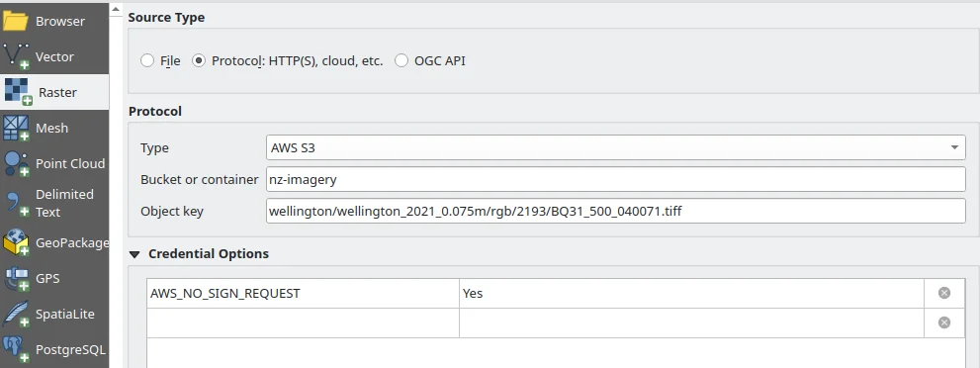Clear the empty second credential row
The image size is (980, 368).
click(x=944, y=322)
